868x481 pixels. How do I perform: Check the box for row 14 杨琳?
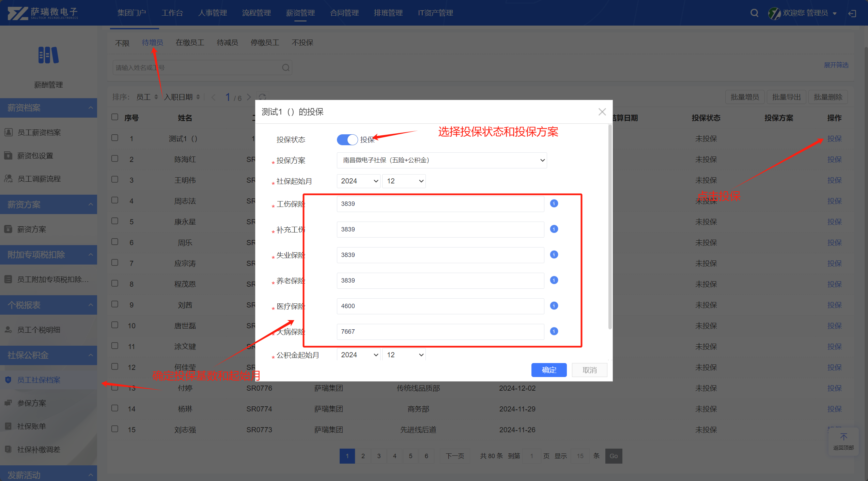point(115,408)
